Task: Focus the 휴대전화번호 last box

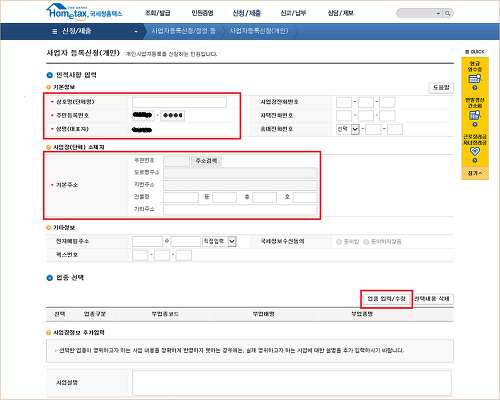Action: click(395, 129)
